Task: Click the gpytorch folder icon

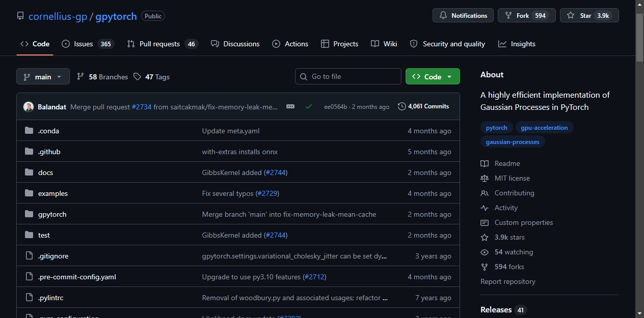Action: click(x=29, y=214)
